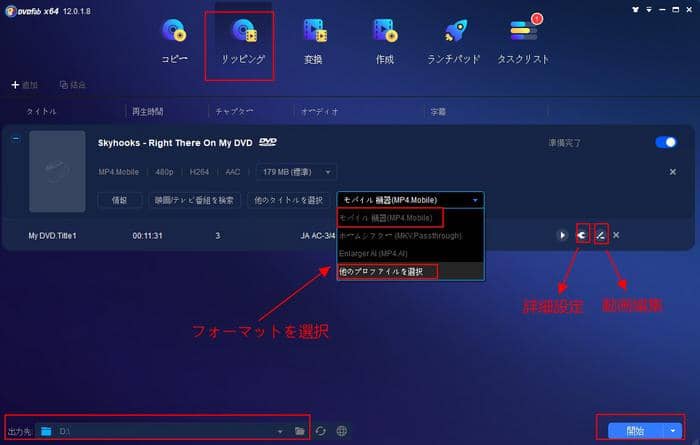The image size is (700, 445).
Task: Click the JA AC-3/4 audio entry
Action: [318, 236]
